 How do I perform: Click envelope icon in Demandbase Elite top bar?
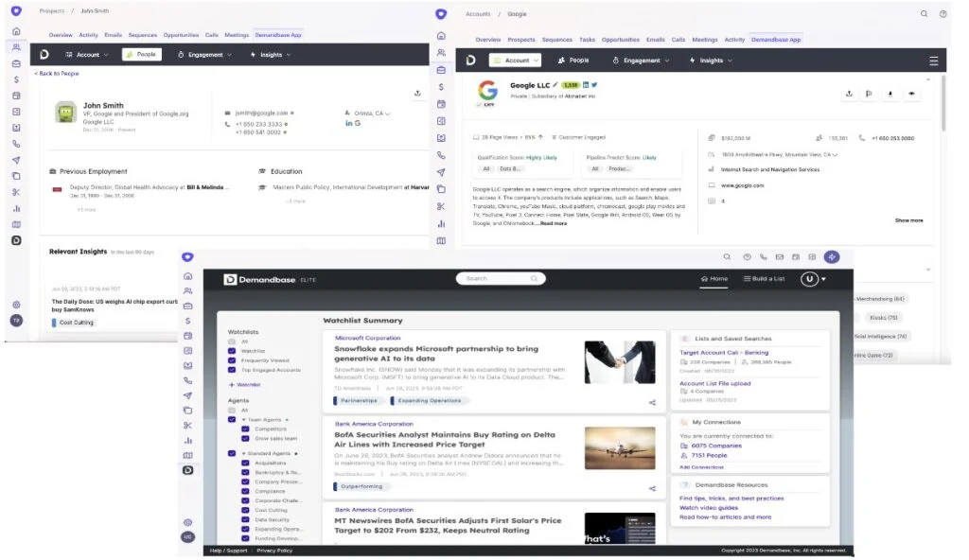tap(780, 256)
